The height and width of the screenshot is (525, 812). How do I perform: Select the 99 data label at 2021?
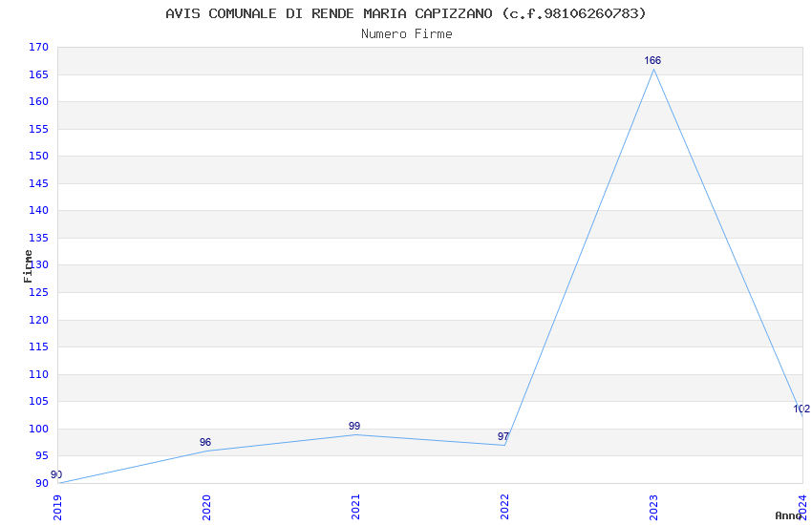pyautogui.click(x=354, y=427)
